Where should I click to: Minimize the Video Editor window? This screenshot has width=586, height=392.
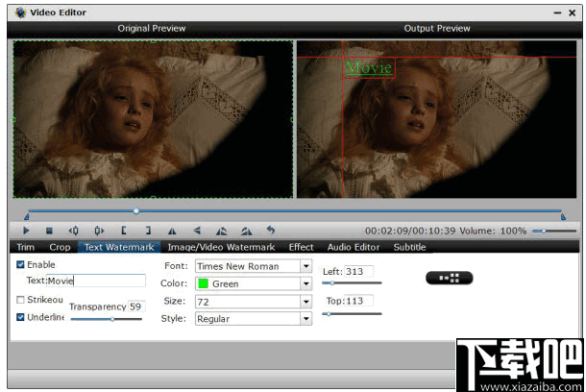pos(557,12)
